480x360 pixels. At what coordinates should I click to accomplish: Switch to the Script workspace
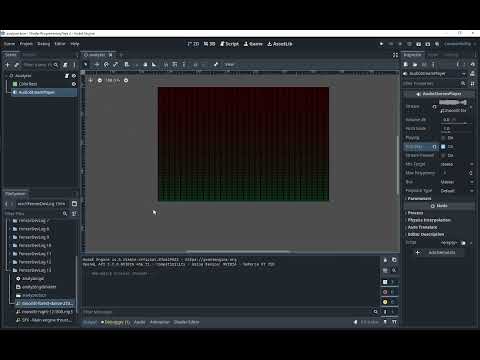229,44
